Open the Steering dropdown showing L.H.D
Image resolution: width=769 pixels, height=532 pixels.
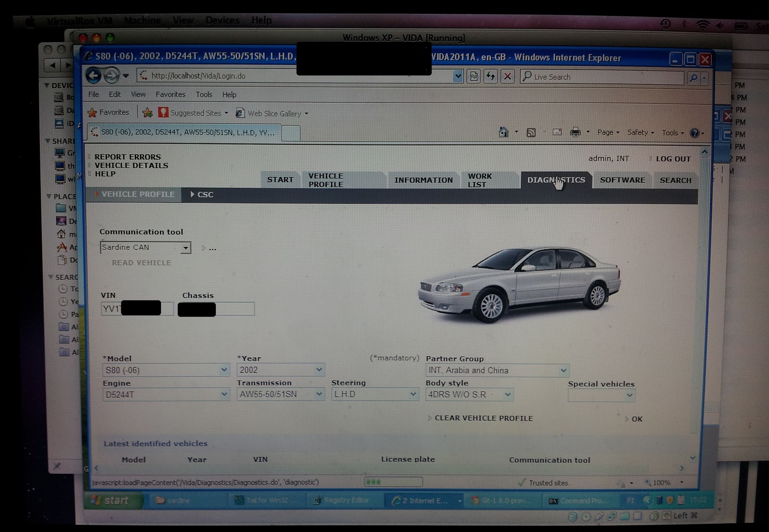point(375,394)
